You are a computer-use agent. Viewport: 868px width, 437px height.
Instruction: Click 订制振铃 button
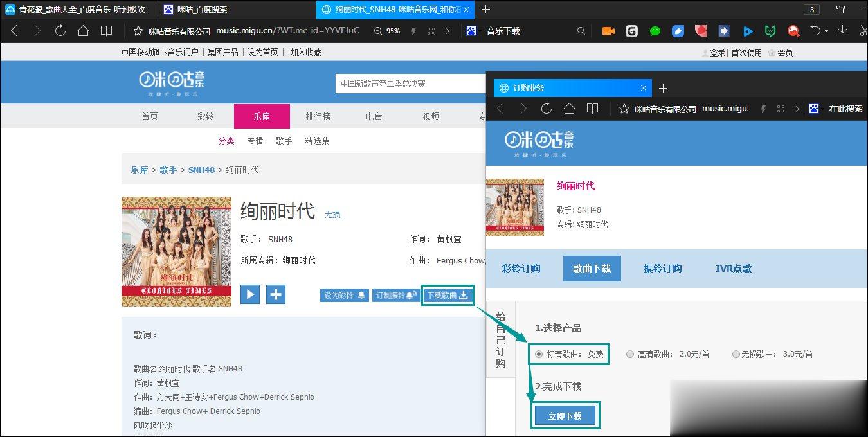(396, 295)
